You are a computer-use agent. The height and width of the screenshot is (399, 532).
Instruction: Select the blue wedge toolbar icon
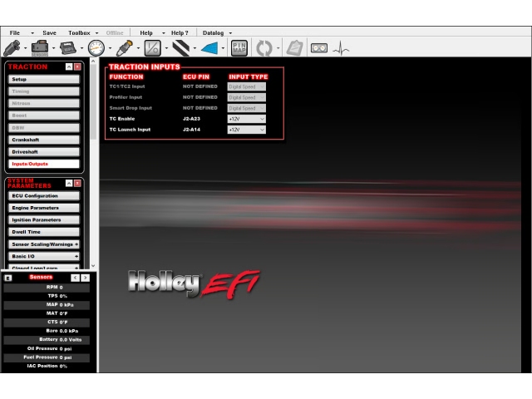[209, 48]
